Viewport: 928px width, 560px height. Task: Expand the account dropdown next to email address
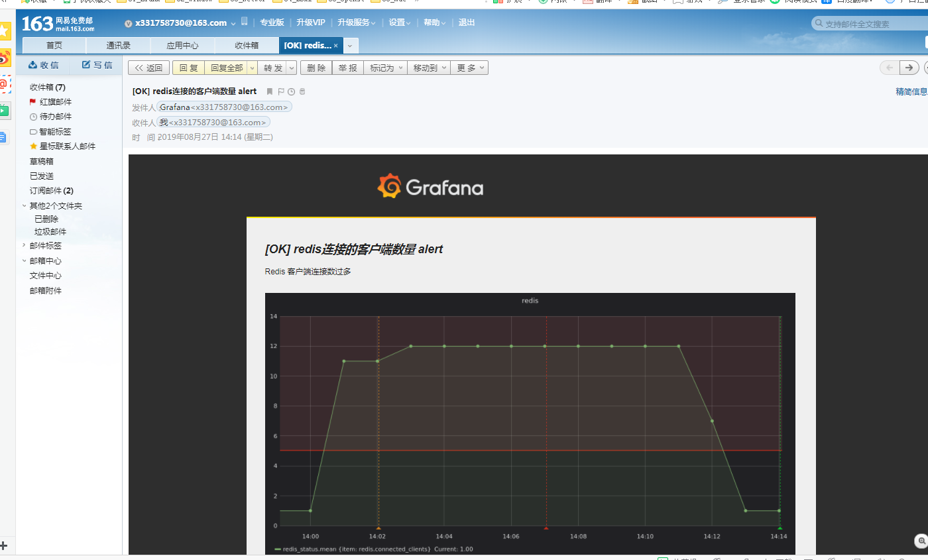coord(233,23)
